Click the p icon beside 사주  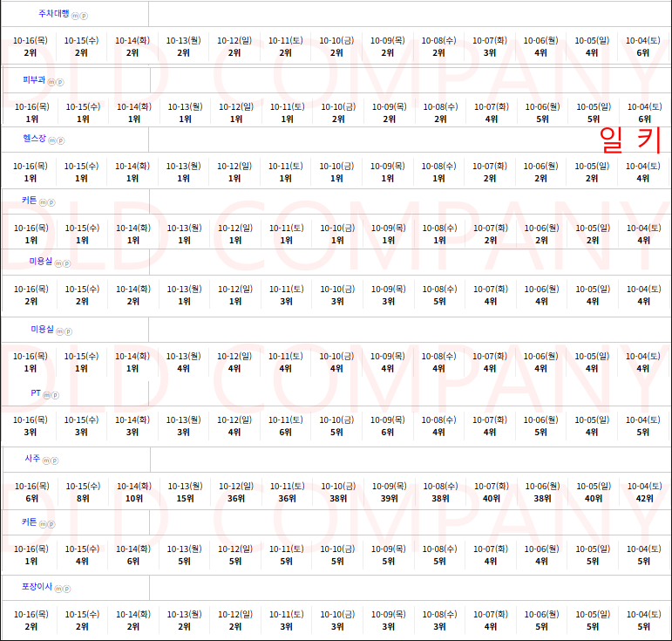point(55,461)
